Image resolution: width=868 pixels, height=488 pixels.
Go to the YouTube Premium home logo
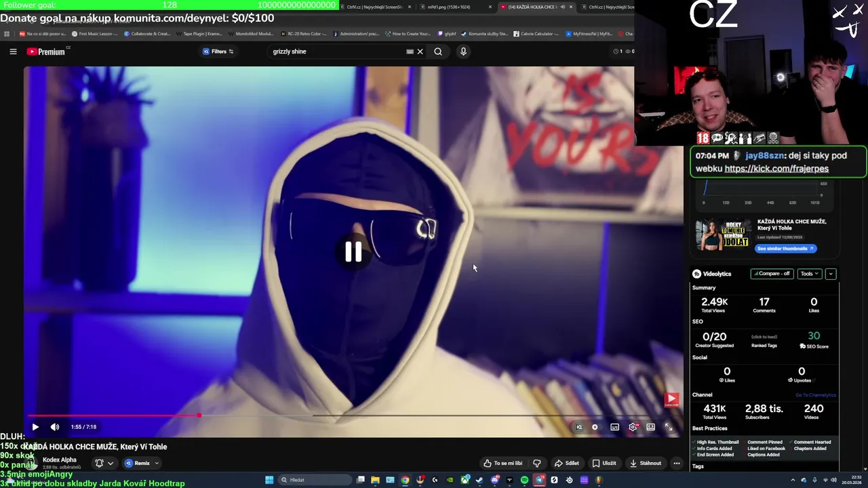tap(46, 52)
